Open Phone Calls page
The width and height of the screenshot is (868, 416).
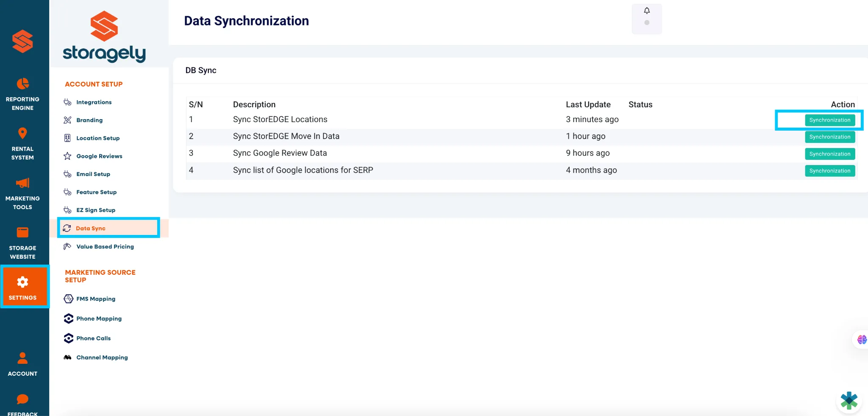(93, 338)
